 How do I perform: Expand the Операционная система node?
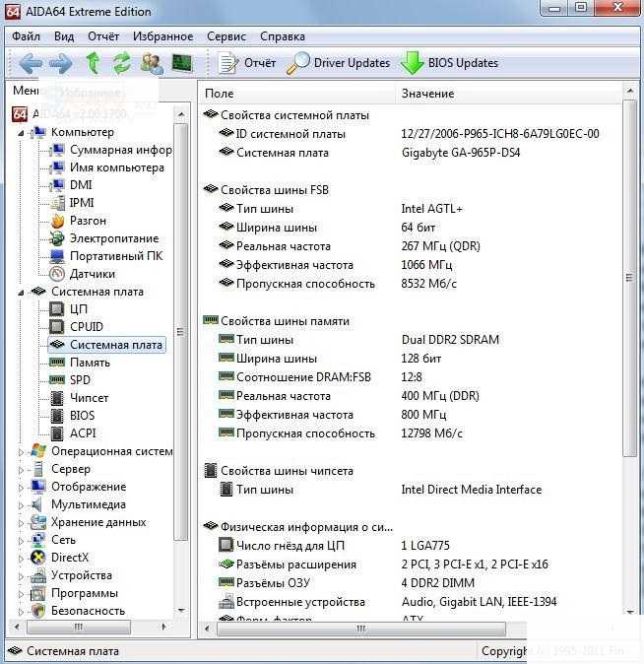click(21, 452)
